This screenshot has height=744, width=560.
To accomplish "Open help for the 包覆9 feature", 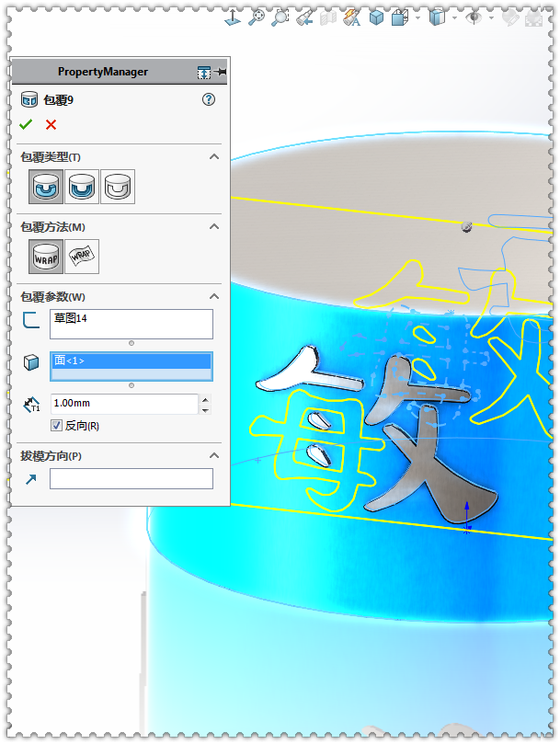I will click(209, 99).
